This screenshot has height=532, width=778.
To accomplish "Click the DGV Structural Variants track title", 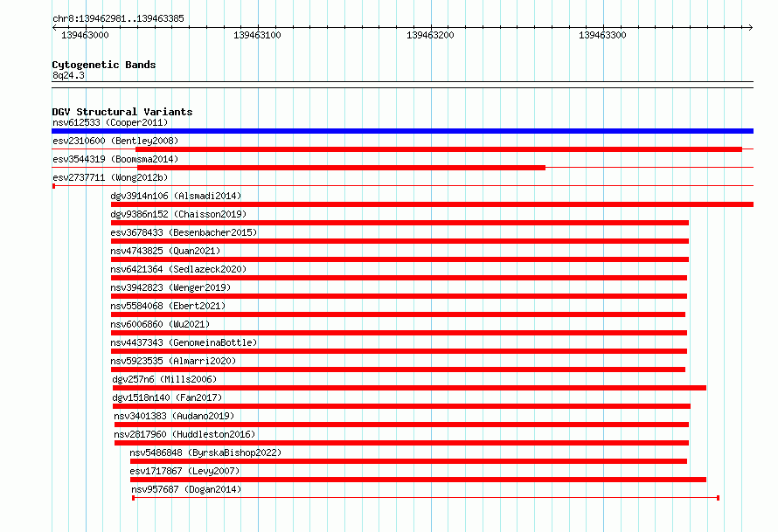I will click(x=122, y=112).
